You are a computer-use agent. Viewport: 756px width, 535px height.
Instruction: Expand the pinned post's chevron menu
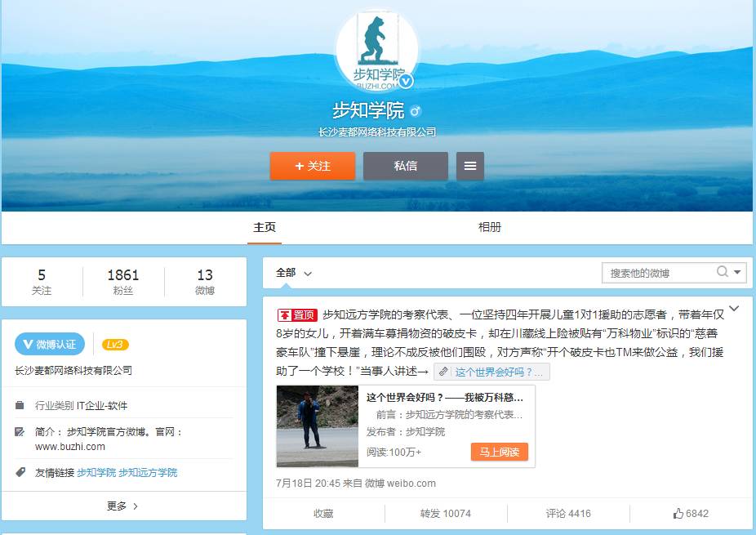point(734,309)
